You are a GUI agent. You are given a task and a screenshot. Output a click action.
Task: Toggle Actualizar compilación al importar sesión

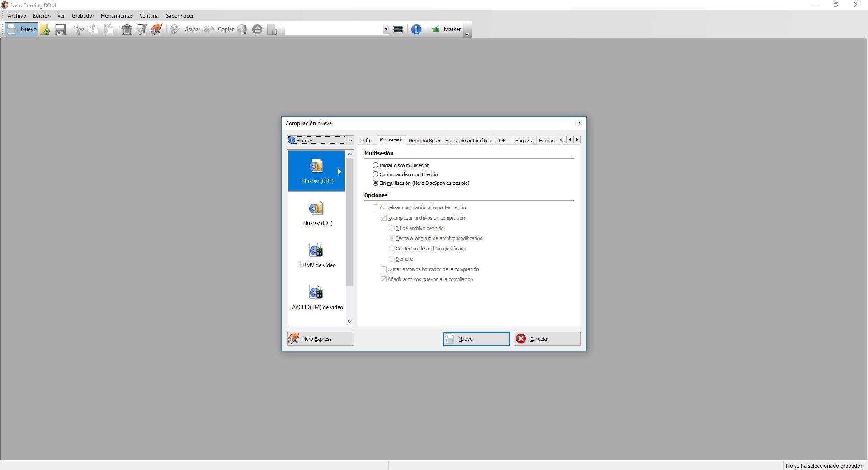point(419,207)
